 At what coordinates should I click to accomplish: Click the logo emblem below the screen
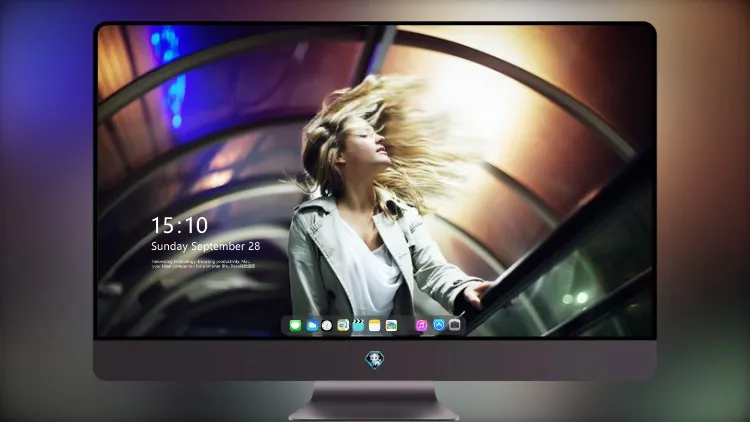pyautogui.click(x=375, y=360)
